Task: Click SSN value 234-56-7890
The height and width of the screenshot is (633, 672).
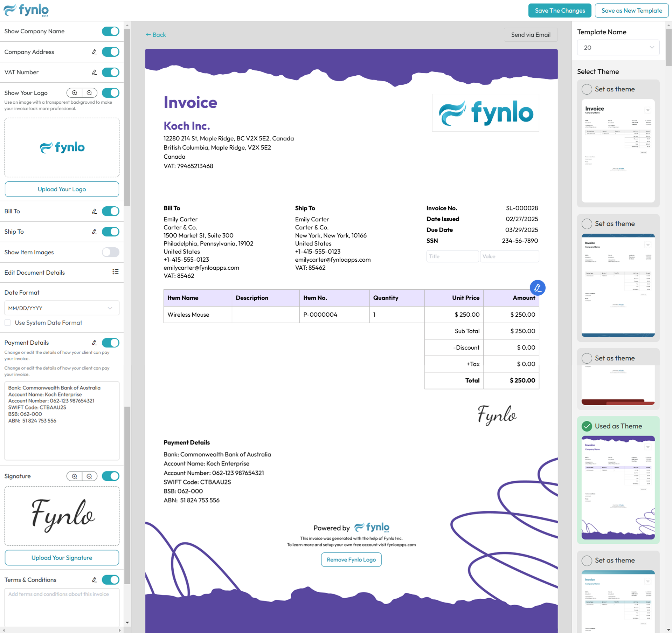Action: point(520,241)
